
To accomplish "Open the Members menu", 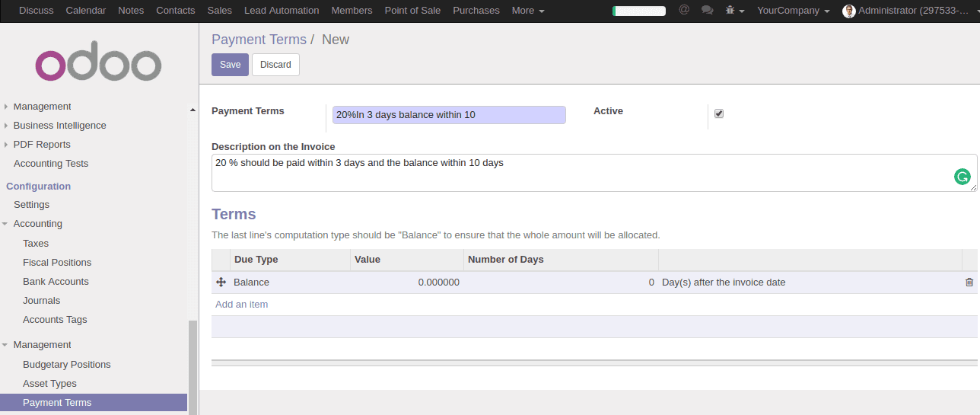I will (x=352, y=11).
